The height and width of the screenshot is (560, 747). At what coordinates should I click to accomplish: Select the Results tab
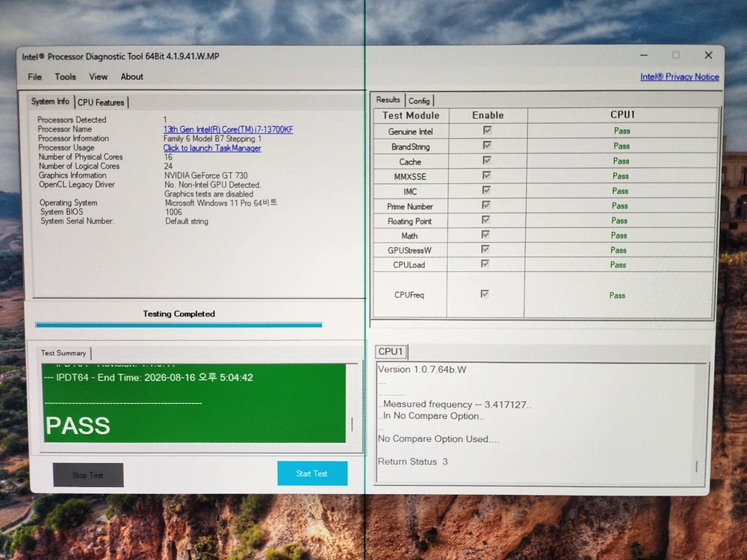pyautogui.click(x=388, y=99)
